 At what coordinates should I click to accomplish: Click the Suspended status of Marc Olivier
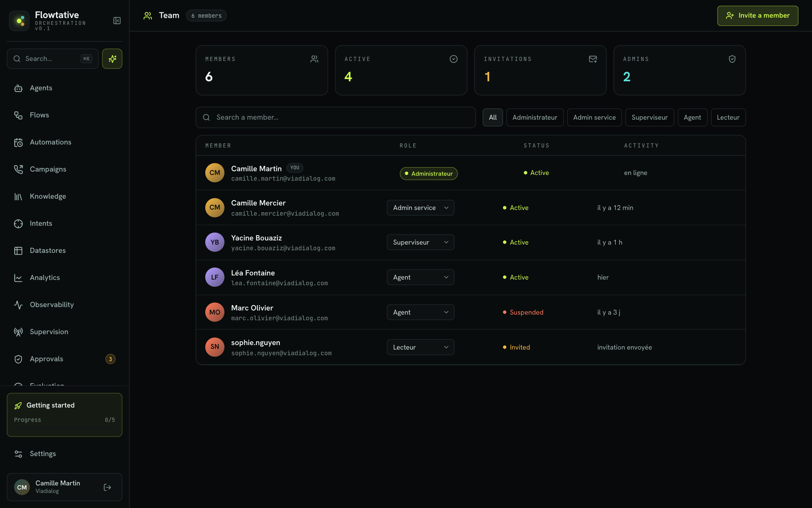[523, 312]
